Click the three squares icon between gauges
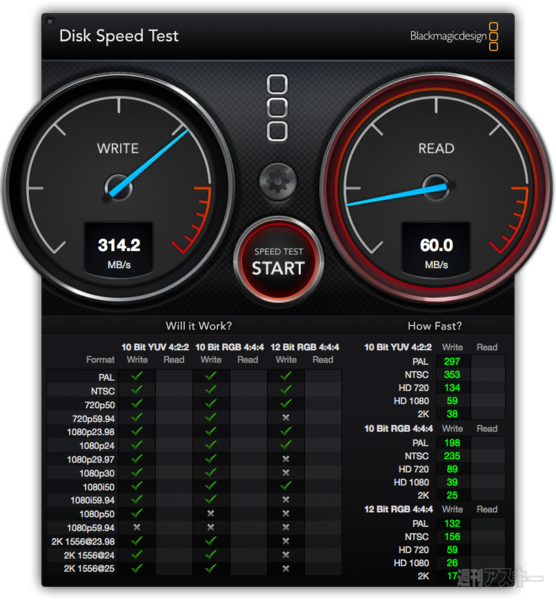556x600 pixels. [277, 108]
